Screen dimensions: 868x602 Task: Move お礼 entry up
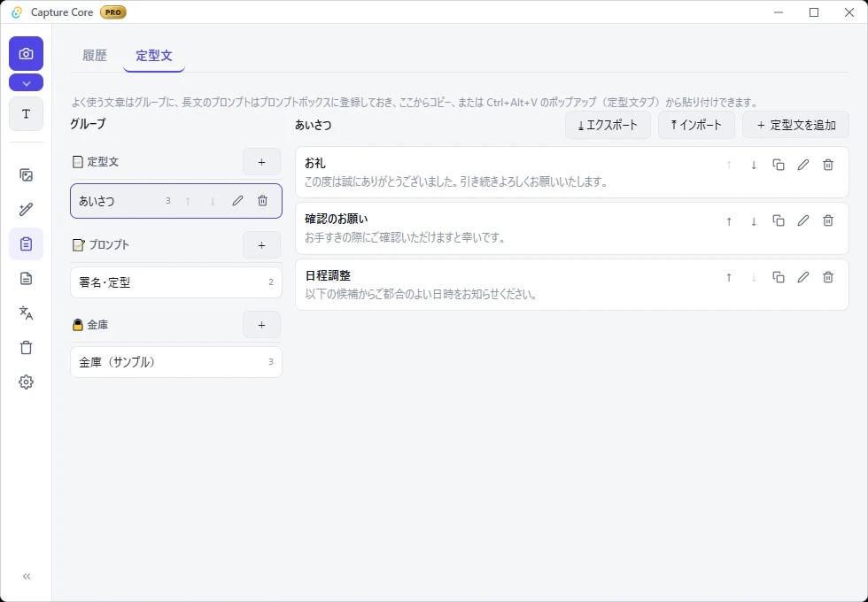click(729, 165)
